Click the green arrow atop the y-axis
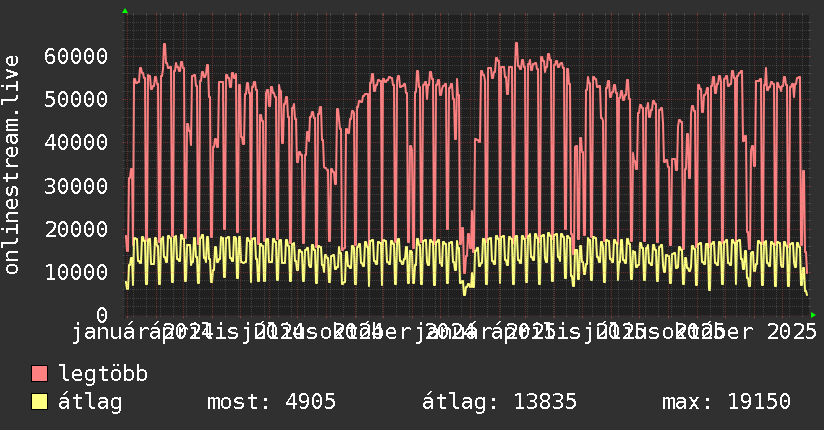The image size is (824, 430). (125, 11)
